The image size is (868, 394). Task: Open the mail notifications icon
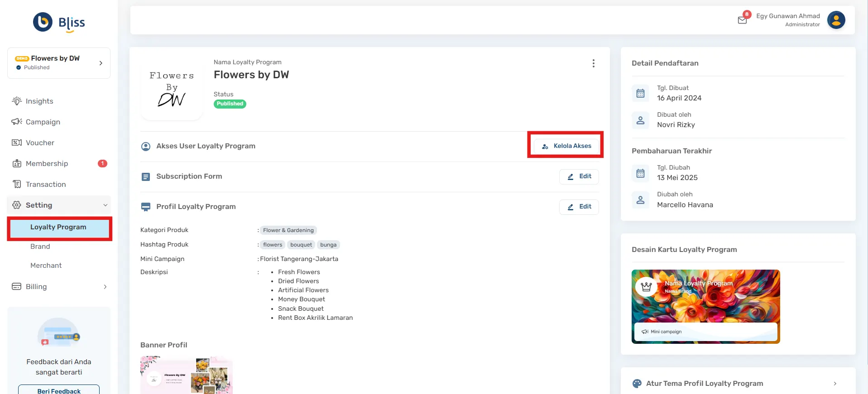[742, 20]
